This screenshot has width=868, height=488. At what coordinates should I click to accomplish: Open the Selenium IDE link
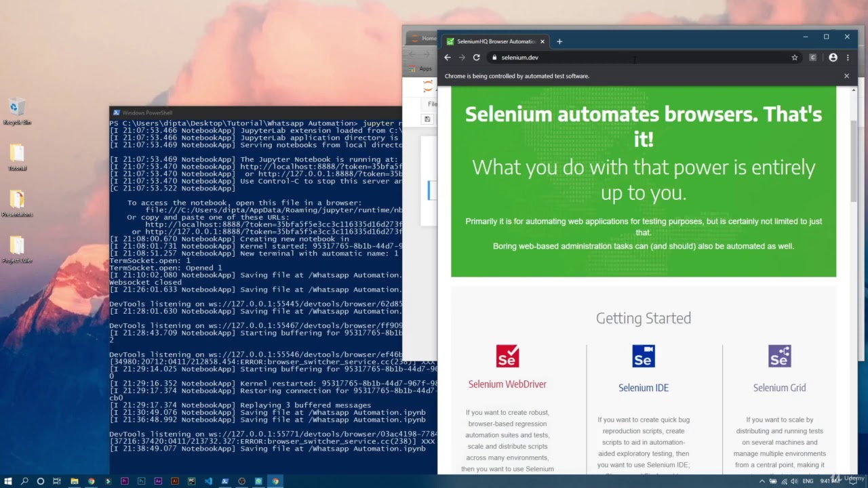tap(644, 388)
